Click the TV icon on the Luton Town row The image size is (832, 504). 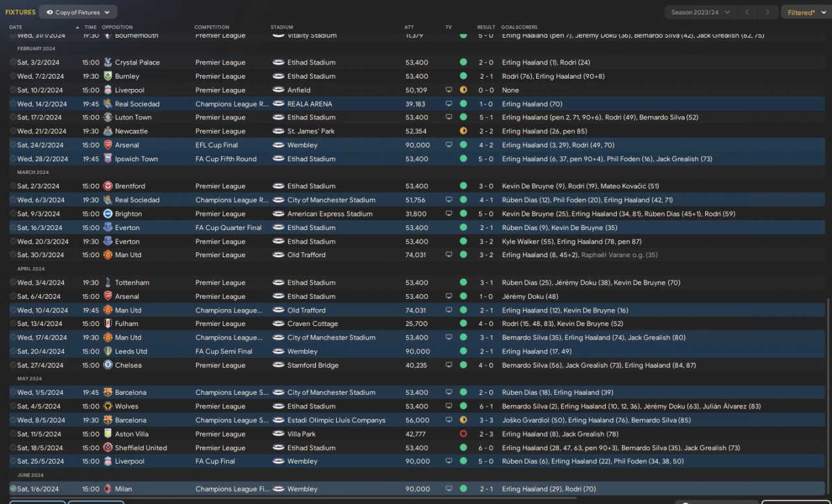pyautogui.click(x=448, y=118)
